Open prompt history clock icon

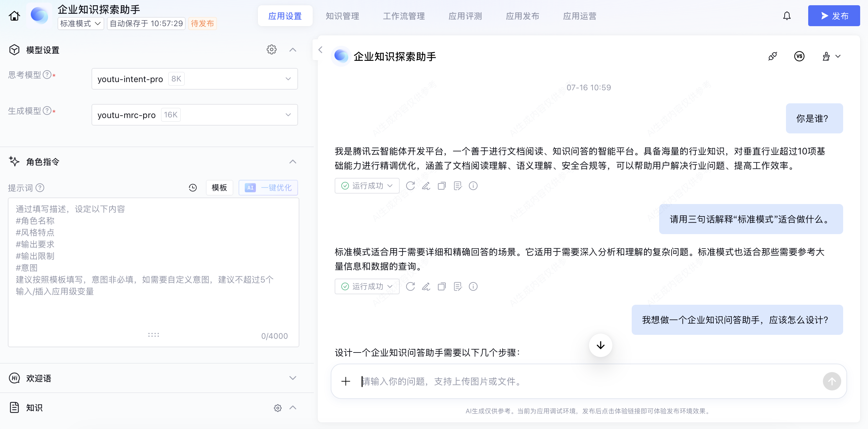(x=193, y=187)
